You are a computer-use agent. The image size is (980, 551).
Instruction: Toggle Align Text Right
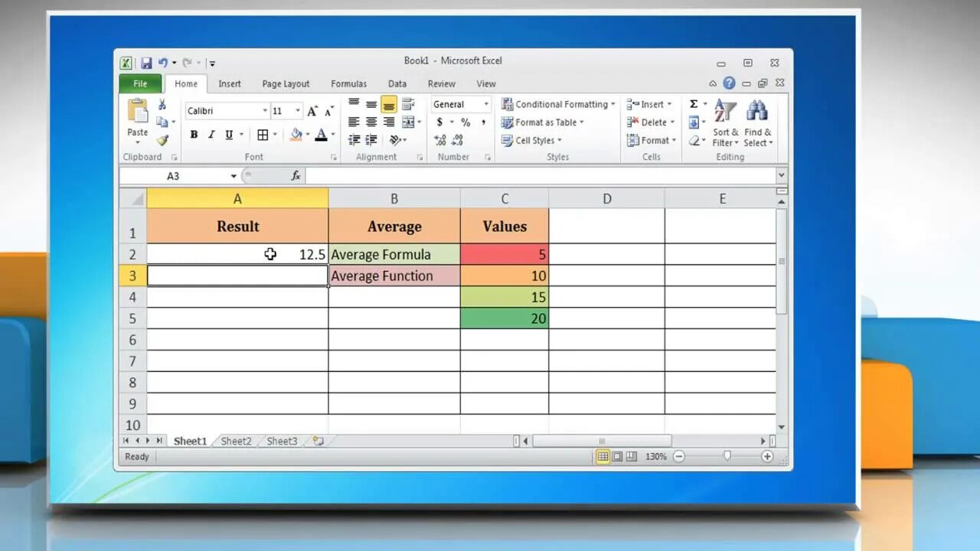(389, 122)
